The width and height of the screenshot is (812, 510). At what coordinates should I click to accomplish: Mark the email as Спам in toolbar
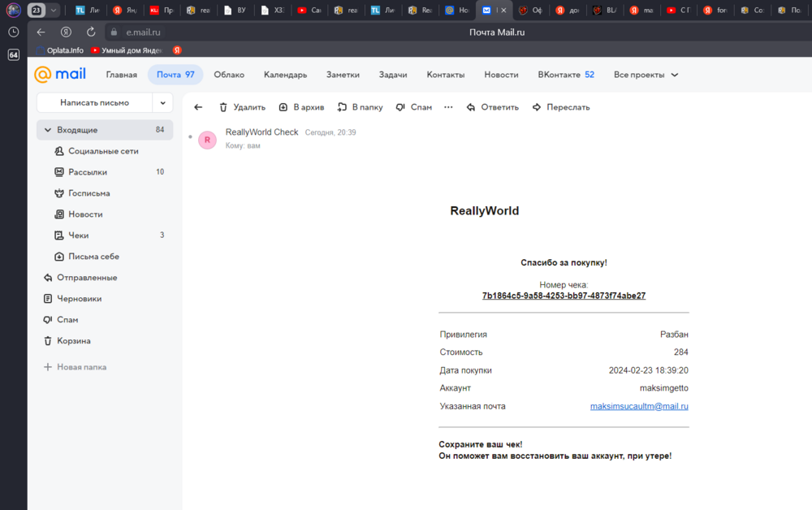(414, 107)
